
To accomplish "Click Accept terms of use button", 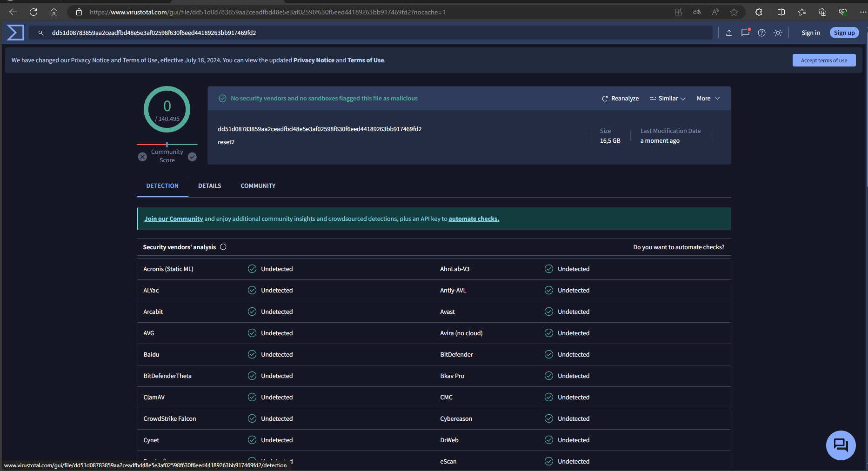I will tap(824, 60).
